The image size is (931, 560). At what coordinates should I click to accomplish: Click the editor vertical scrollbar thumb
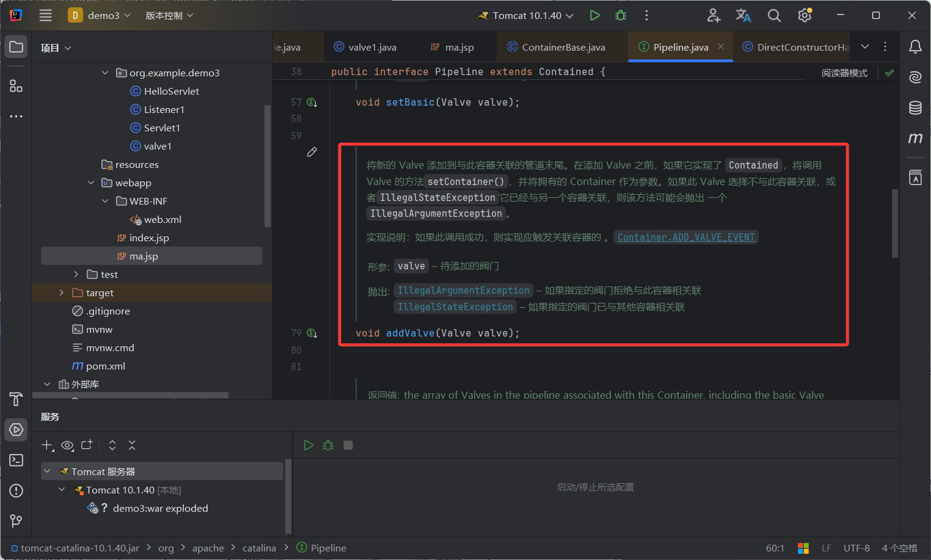pyautogui.click(x=895, y=223)
